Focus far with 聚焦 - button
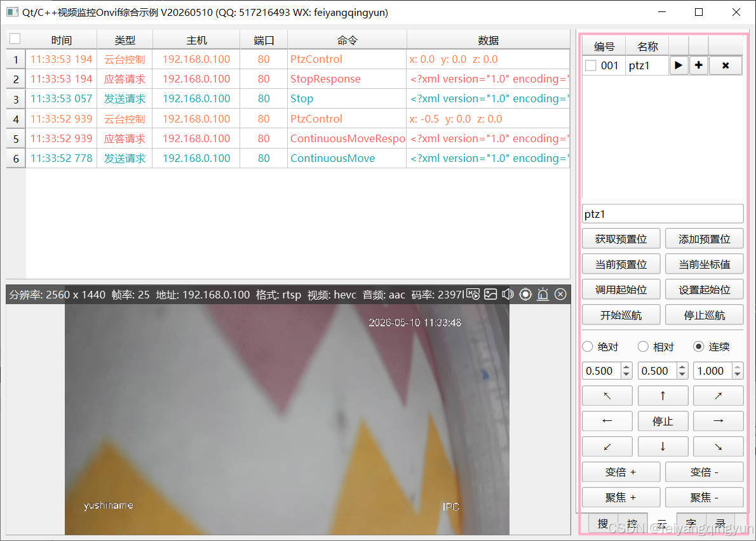 click(705, 497)
